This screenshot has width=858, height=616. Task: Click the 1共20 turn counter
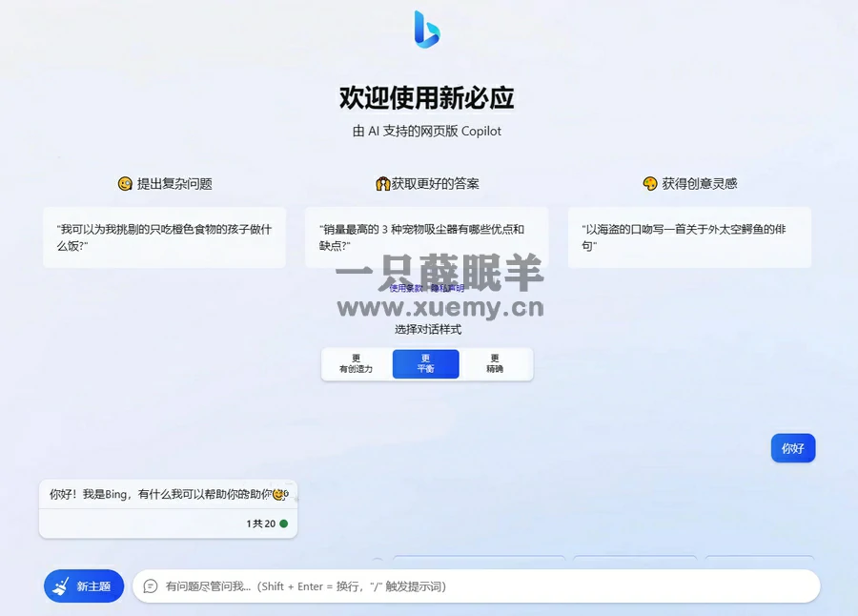coord(260,524)
